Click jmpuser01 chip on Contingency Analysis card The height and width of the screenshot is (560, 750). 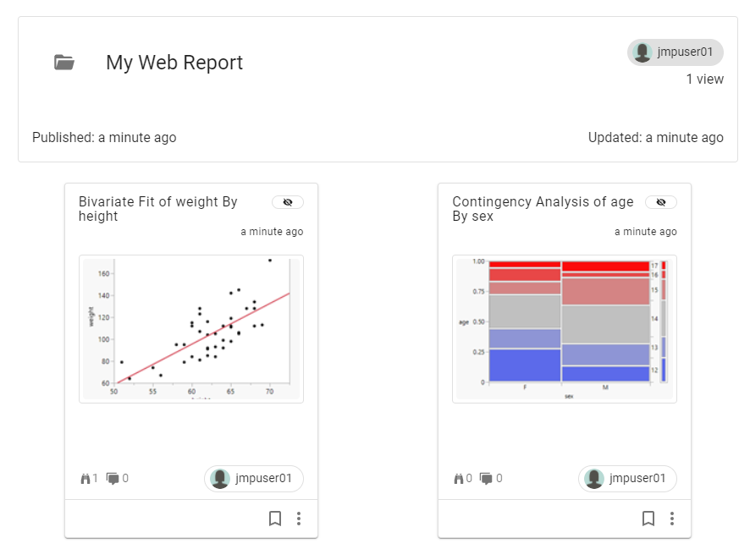click(627, 479)
